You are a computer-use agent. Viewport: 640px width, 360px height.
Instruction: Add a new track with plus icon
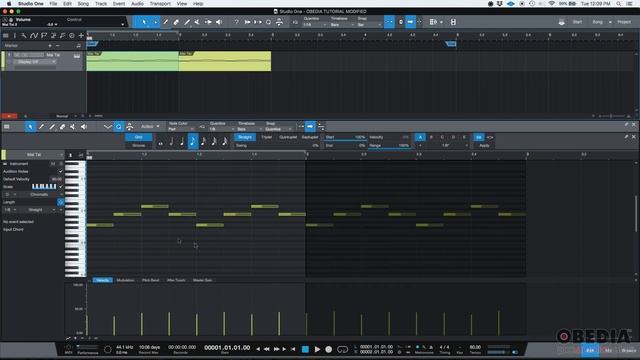tap(81, 36)
